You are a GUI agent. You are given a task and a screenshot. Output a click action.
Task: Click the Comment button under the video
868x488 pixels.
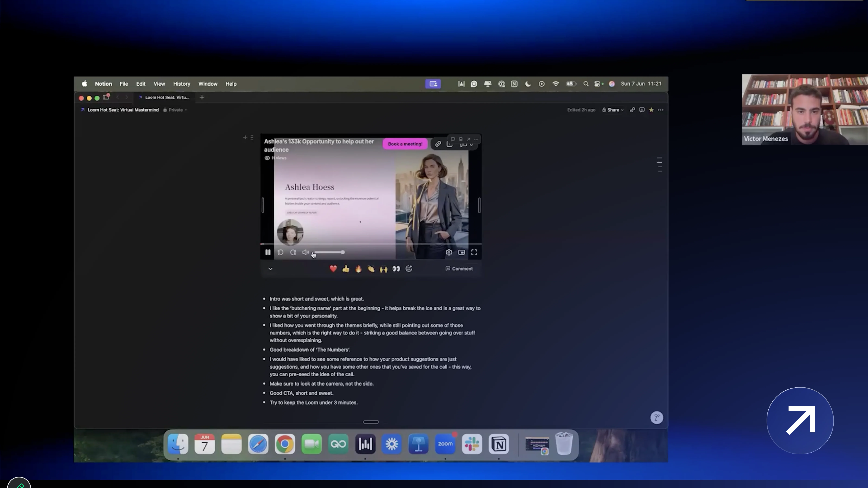point(459,269)
